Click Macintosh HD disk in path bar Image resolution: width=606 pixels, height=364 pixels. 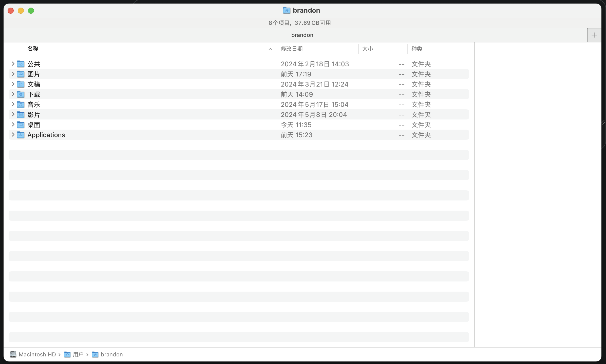click(33, 354)
